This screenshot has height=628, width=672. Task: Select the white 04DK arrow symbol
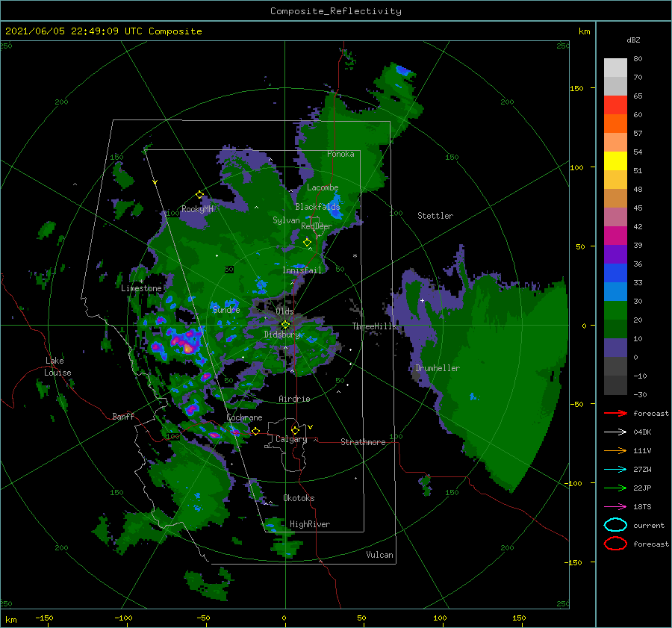615,432
